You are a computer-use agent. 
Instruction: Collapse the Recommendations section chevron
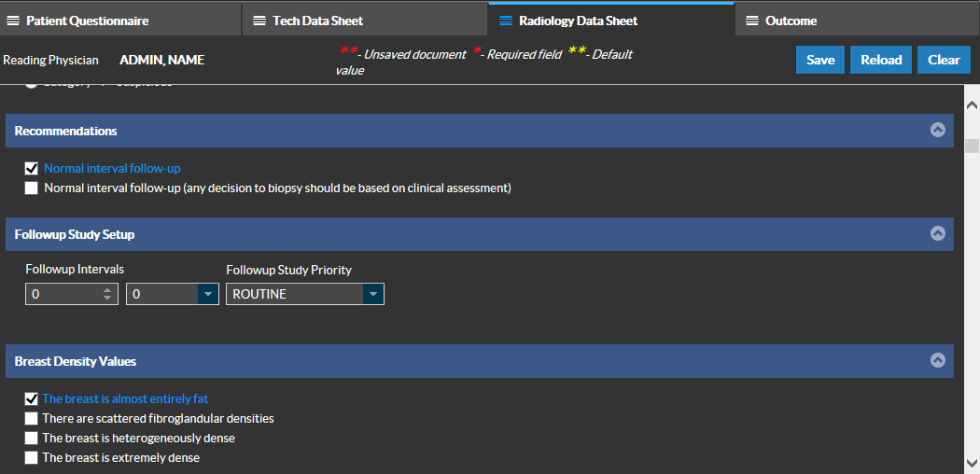tap(938, 130)
